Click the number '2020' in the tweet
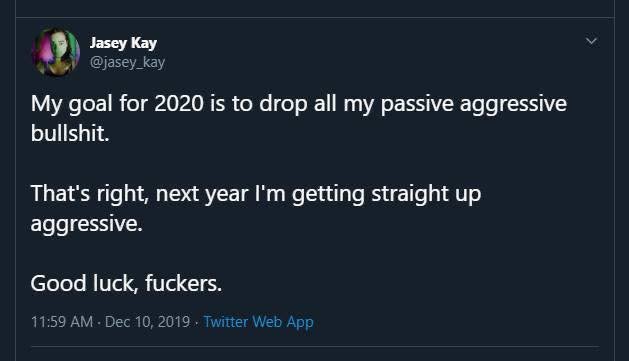 coord(179,103)
